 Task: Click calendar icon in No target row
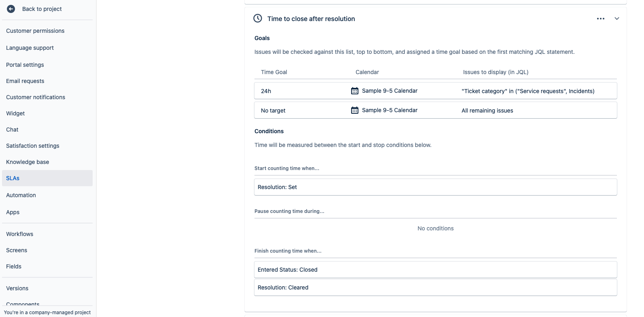[355, 110]
